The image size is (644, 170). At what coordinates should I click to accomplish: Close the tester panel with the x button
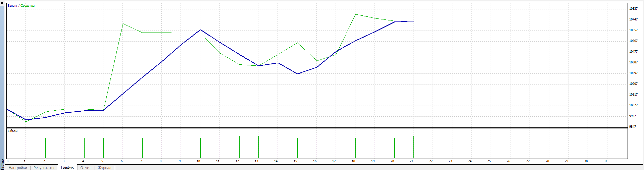tap(2, 3)
